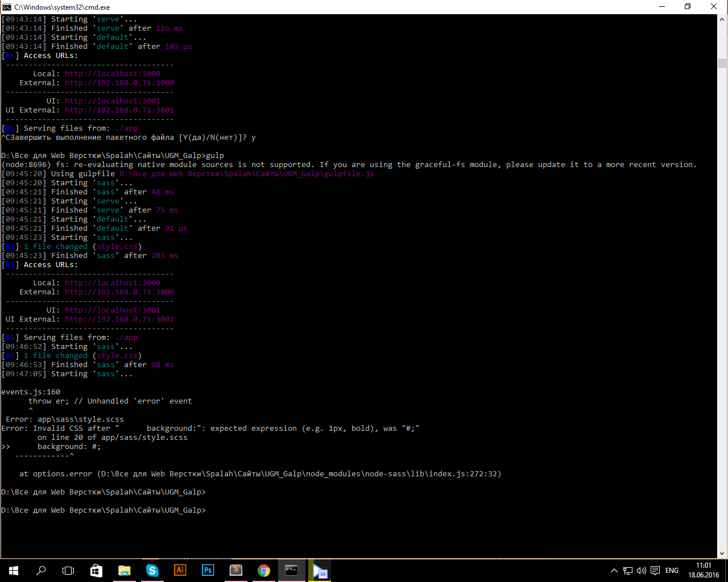Click the prompt line ending with '>gulp'
The height and width of the screenshot is (582, 728).
point(113,156)
